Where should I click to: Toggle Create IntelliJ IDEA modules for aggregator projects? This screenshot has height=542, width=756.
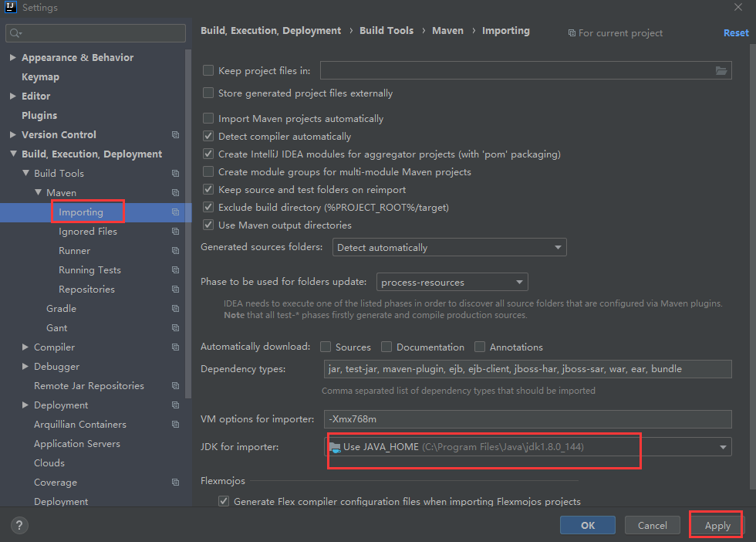pyautogui.click(x=208, y=154)
